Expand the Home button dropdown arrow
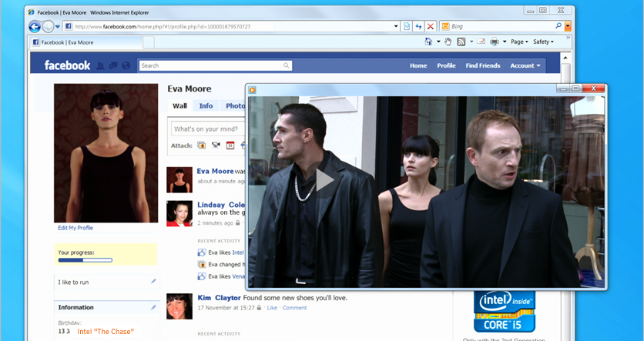Image resolution: width=644 pixels, height=341 pixels. pyautogui.click(x=438, y=42)
